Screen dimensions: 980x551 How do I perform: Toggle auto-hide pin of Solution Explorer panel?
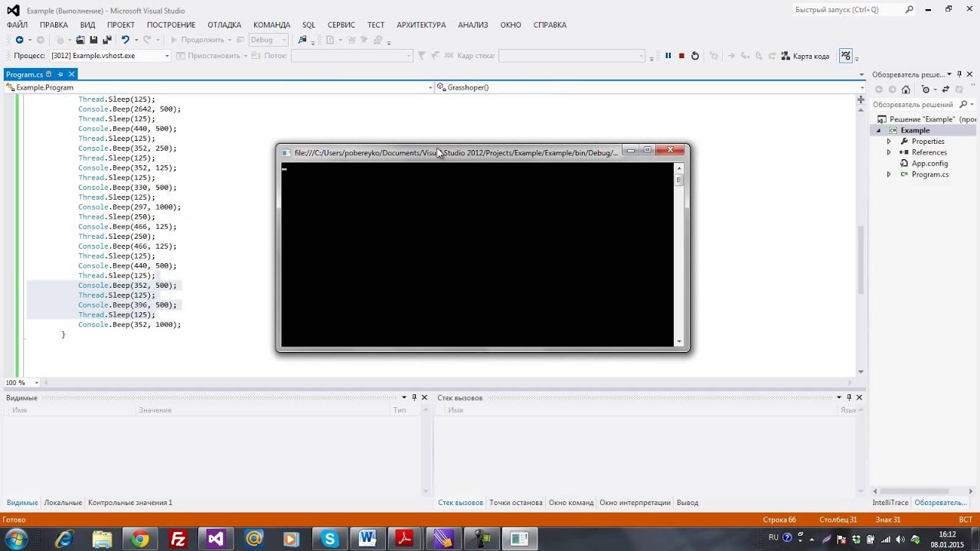click(959, 74)
